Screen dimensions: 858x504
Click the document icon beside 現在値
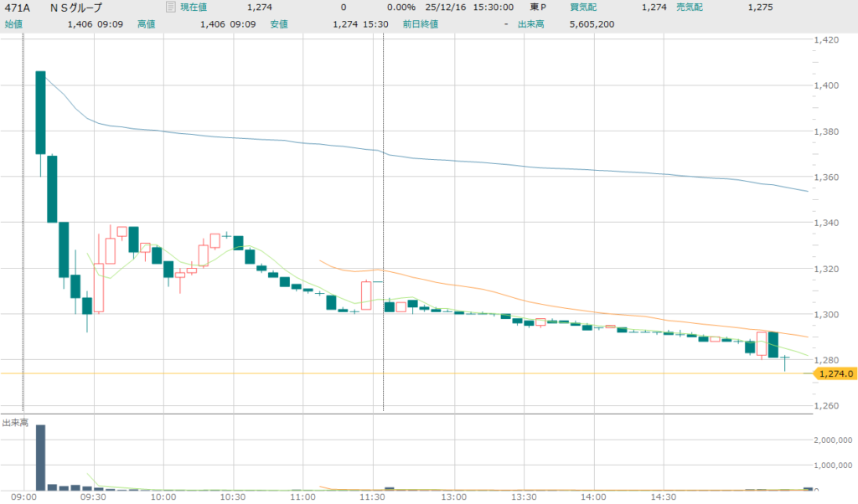point(171,8)
